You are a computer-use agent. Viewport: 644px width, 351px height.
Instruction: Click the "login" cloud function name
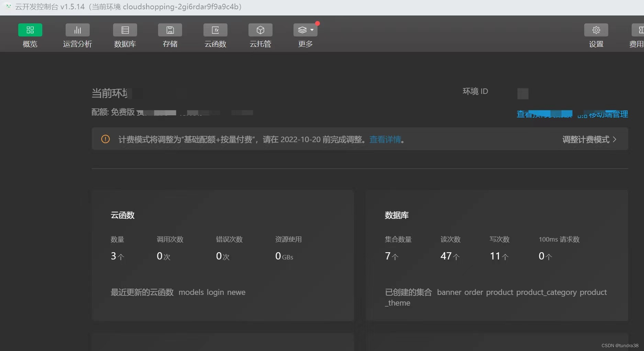coord(215,292)
